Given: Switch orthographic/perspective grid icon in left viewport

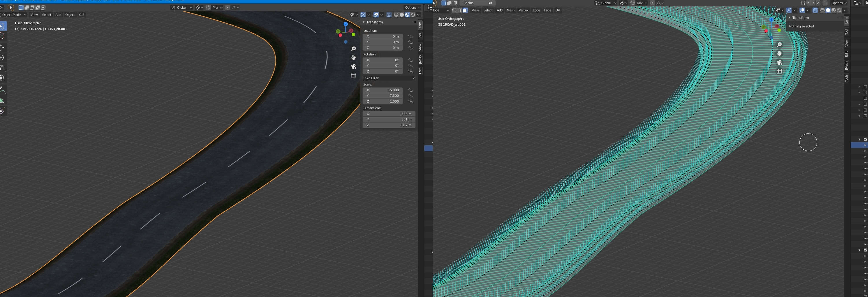Looking at the screenshot, I should tap(354, 75).
